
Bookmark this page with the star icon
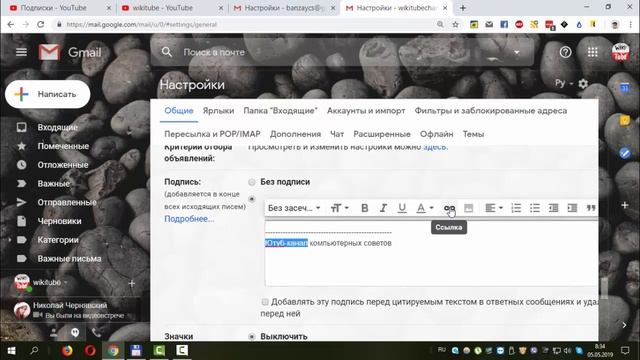(456, 24)
